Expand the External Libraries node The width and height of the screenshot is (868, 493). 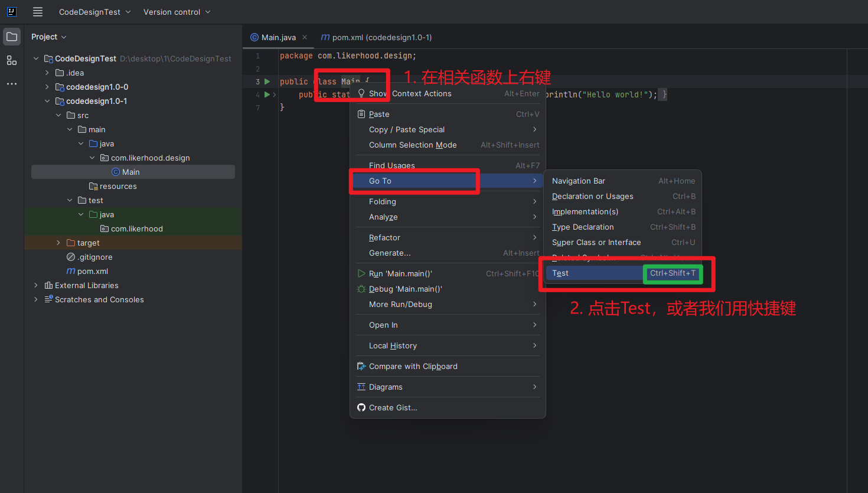(36, 285)
